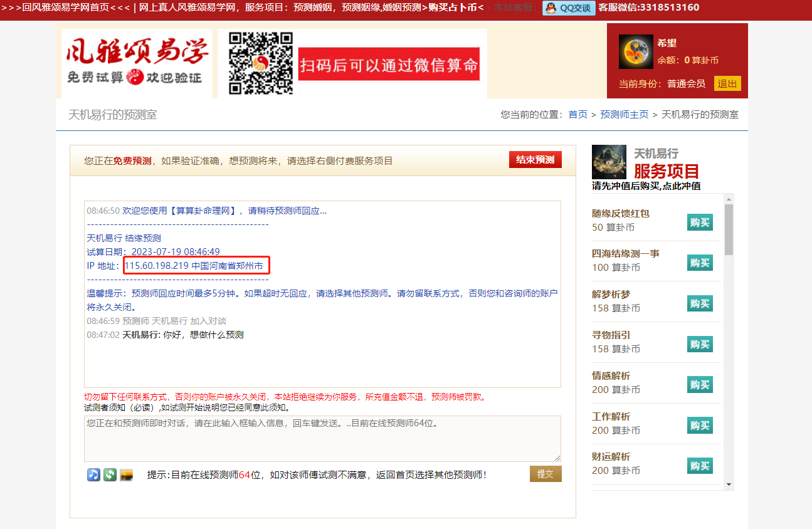Click 购买 for 解梦析梦 service
Viewport: 812px width, 529px height.
click(x=699, y=303)
